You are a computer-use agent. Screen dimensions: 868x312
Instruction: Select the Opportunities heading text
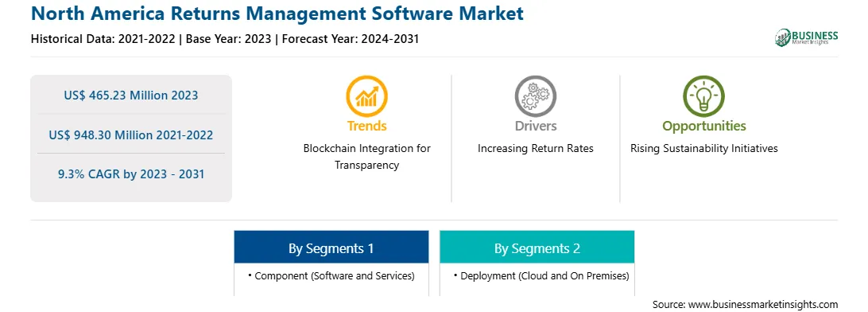pos(704,126)
